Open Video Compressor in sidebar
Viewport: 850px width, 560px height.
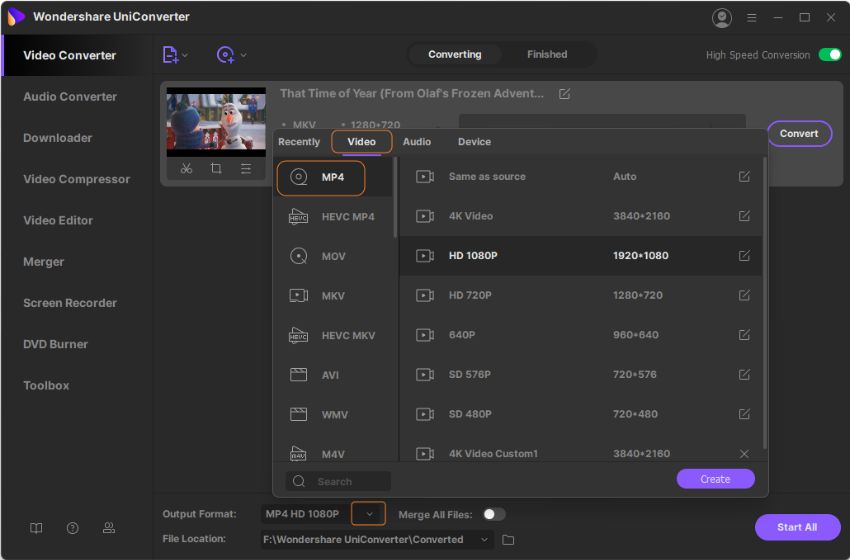tap(76, 179)
